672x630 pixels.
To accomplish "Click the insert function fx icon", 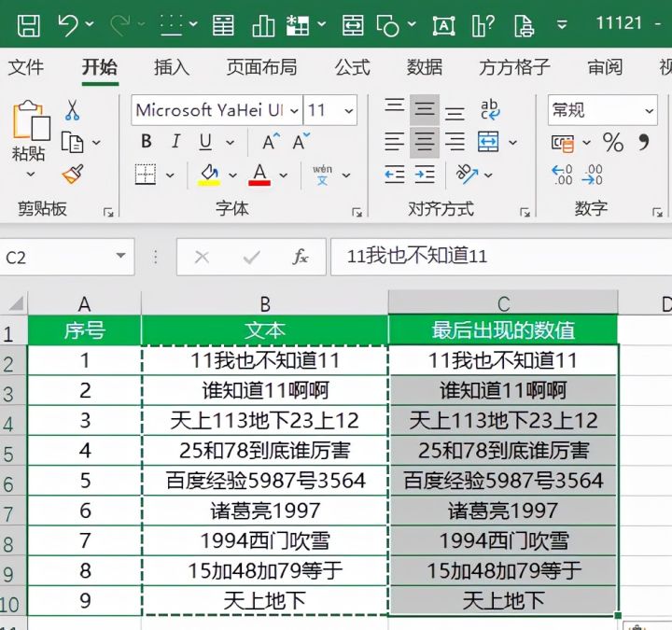I will click(x=301, y=258).
